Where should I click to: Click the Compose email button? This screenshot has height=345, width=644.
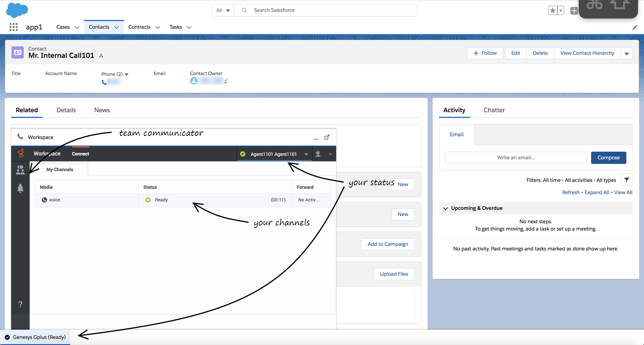point(608,158)
